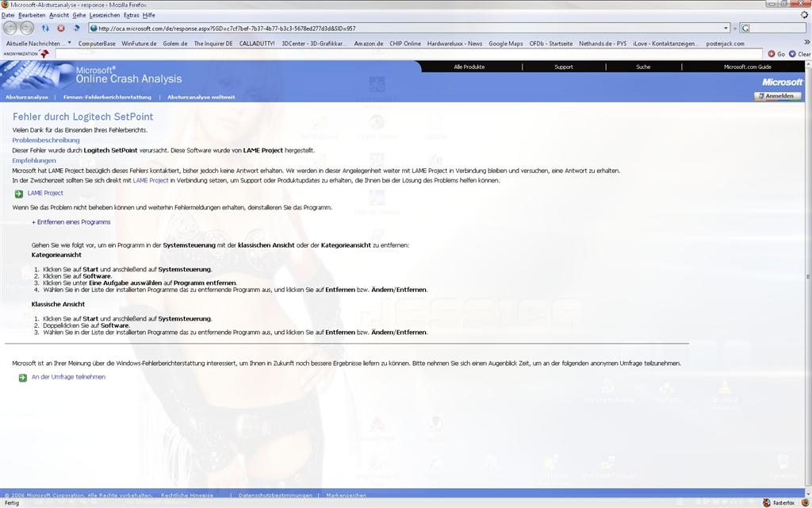
Task: Open the Amazon.de bookmark
Action: pyautogui.click(x=369, y=44)
